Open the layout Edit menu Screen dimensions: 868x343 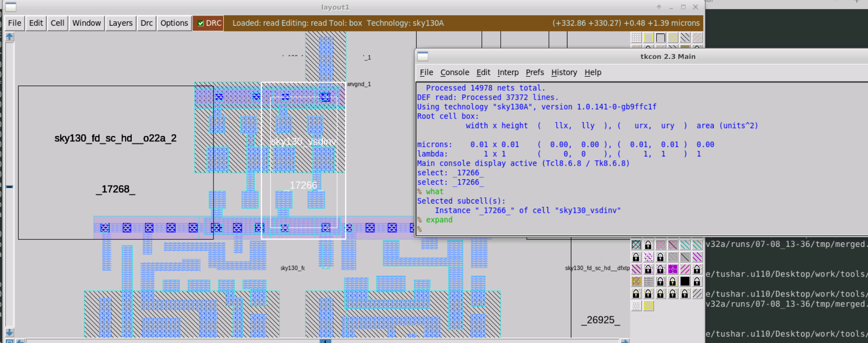click(x=36, y=23)
